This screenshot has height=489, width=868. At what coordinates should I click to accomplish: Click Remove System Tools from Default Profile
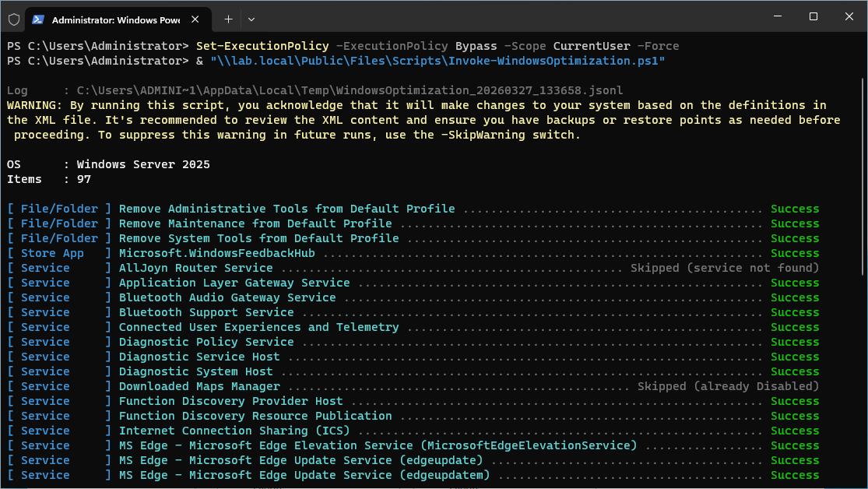(258, 238)
